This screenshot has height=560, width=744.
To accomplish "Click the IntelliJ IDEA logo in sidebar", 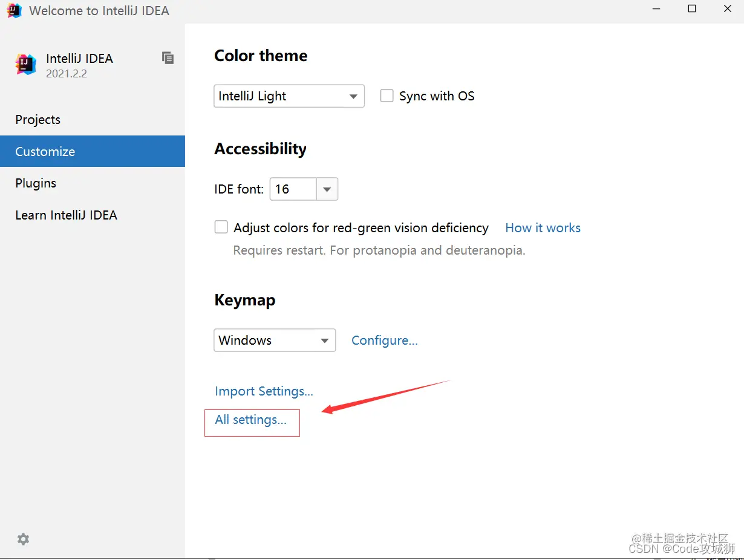I will click(25, 64).
